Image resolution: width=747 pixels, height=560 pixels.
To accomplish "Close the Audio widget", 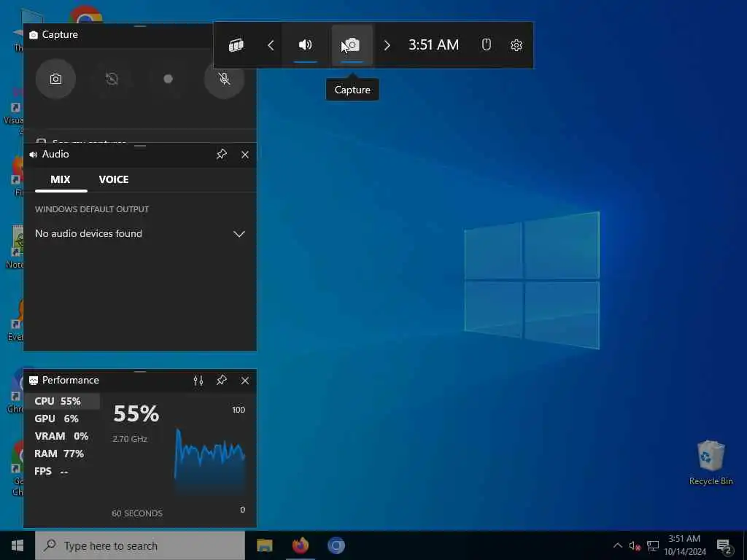I will click(x=245, y=155).
